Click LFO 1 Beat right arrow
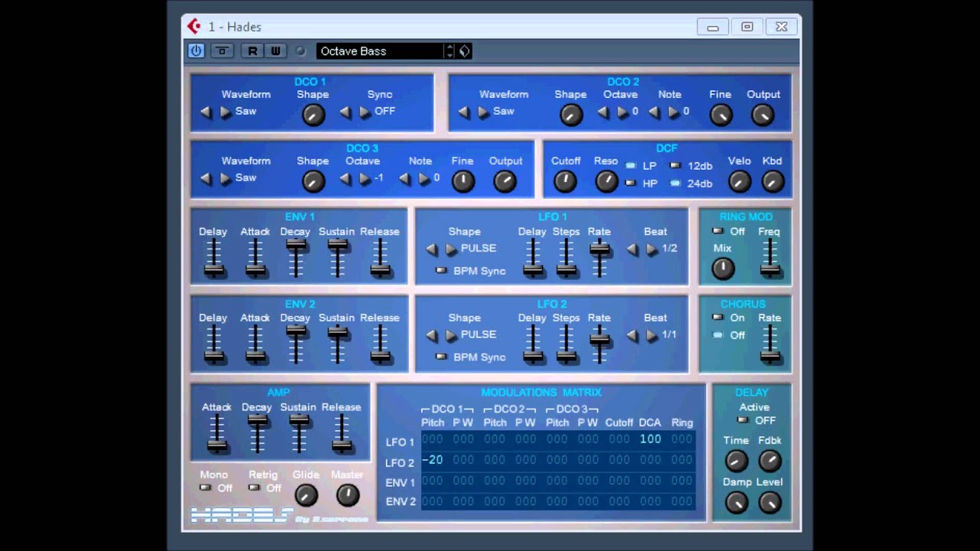980x551 pixels. coord(652,249)
